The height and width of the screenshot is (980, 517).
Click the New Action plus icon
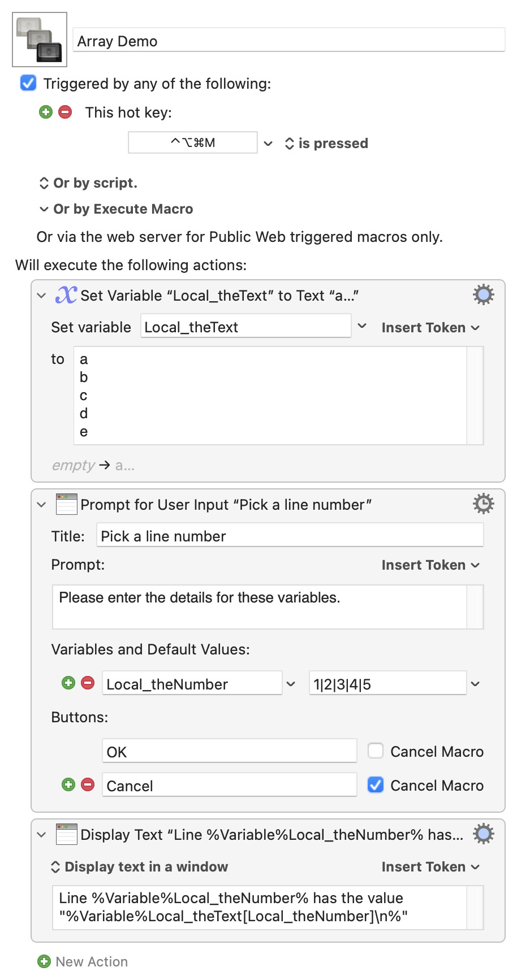44,961
